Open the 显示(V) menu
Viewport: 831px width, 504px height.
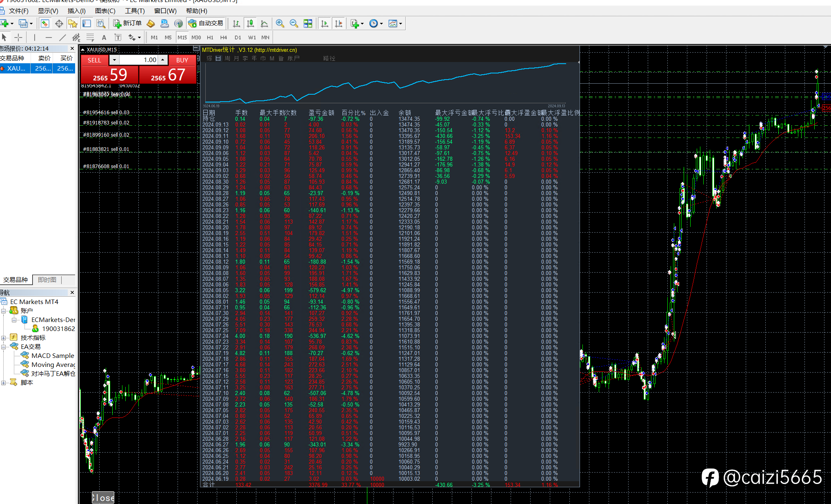(48, 11)
